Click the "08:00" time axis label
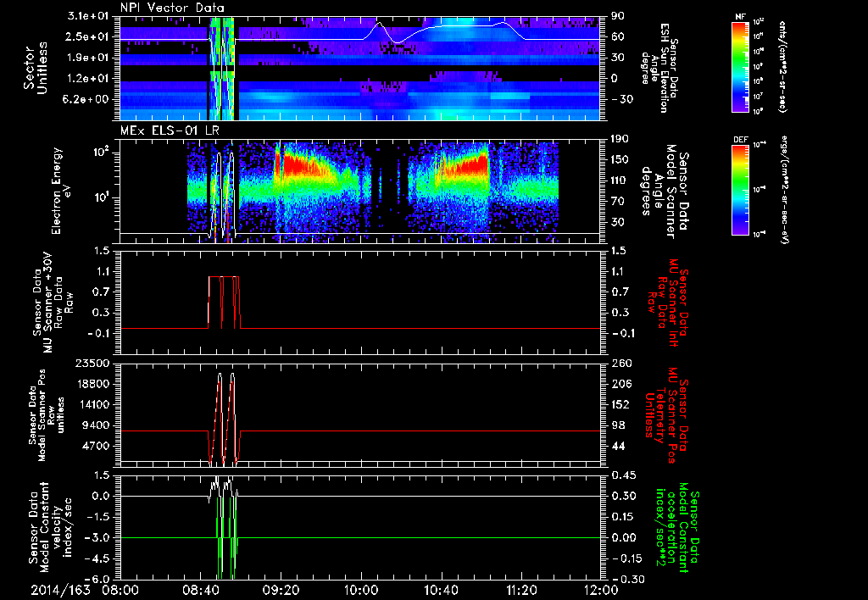This screenshot has height=600, width=868. click(x=120, y=590)
